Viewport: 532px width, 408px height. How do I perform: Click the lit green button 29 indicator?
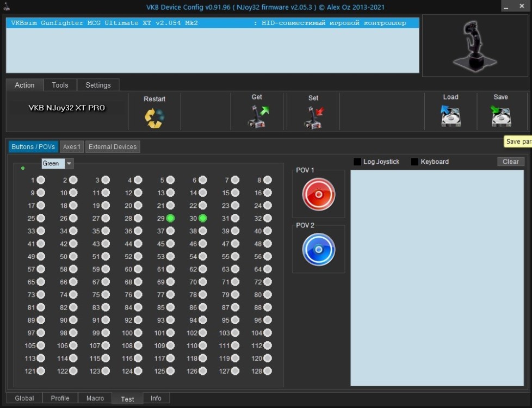tap(170, 218)
